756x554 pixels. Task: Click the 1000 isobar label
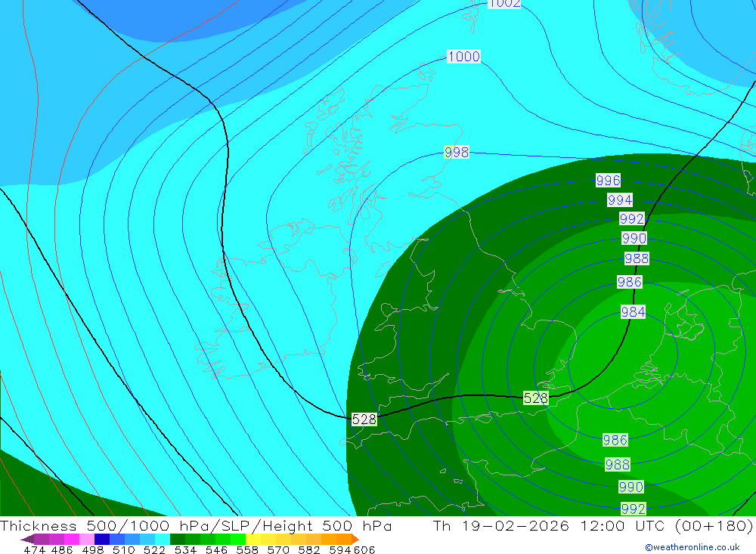point(464,57)
